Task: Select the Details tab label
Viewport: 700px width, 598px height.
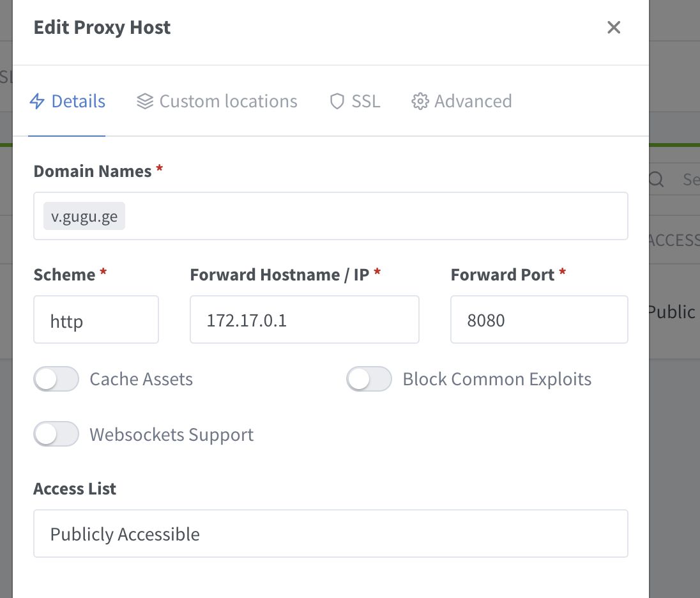Action: pyautogui.click(x=78, y=102)
